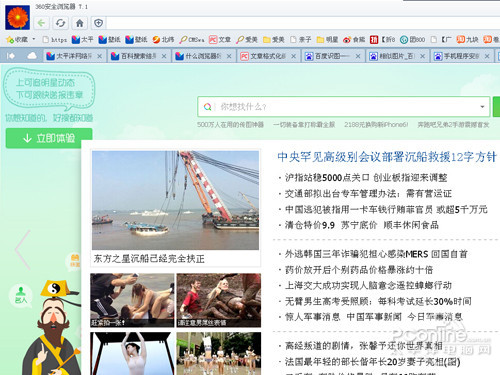The height and width of the screenshot is (375, 500).
Task: Open news 药价放开后个别药品价格暴涨约十倍
Action: coord(359,270)
